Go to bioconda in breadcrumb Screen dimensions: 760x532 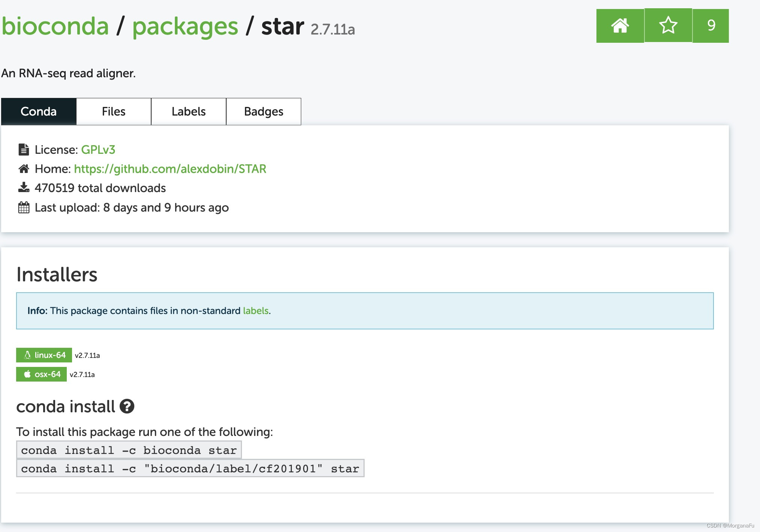coord(55,26)
